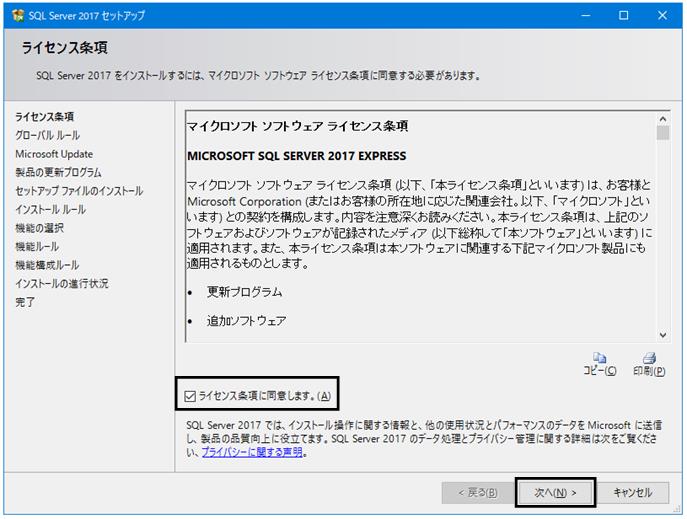Select 完了 step in sidebar

[25, 302]
